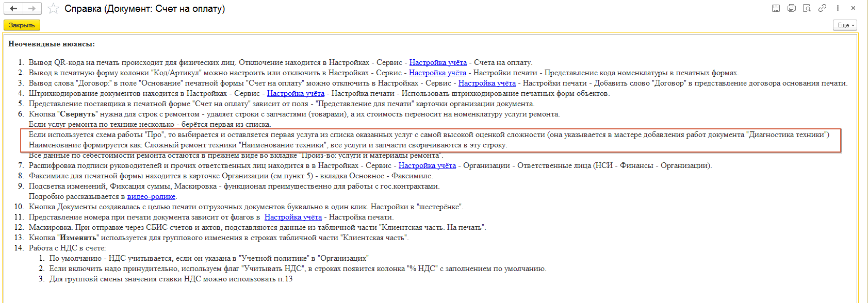Click the sub-item about групповой смены ставки НДС
868x303 pixels.
171,279
